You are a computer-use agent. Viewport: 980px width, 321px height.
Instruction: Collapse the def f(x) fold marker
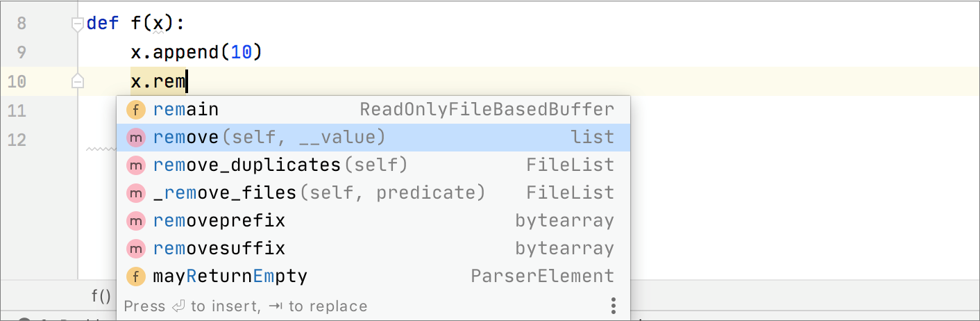coord(78,24)
